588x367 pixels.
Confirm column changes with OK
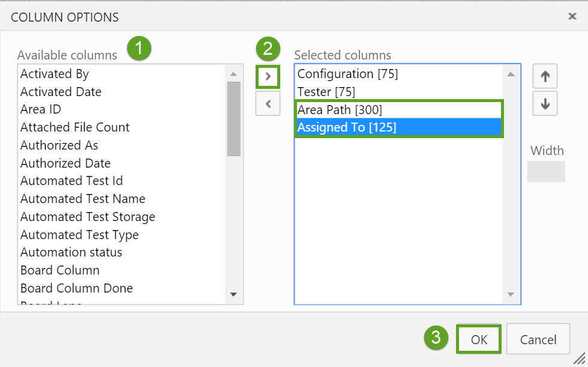coord(478,338)
